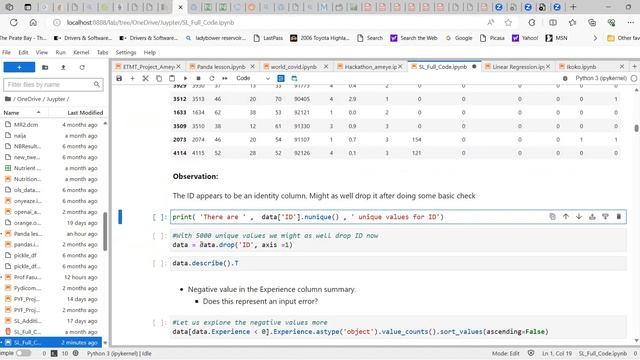Viewport: 640px width, 360px height.
Task: Close the ETMT_Project_Amey notebook tab
Action: coord(178,67)
